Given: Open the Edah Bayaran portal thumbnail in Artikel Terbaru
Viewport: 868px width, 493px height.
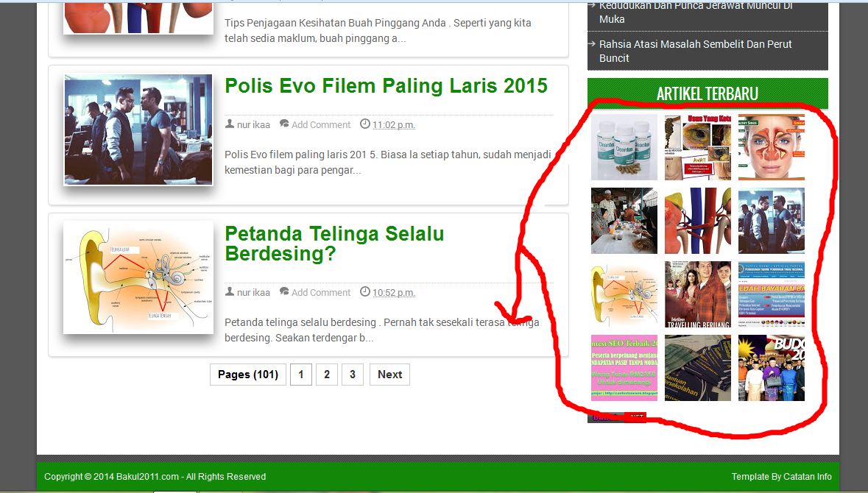Looking at the screenshot, I should tap(771, 294).
